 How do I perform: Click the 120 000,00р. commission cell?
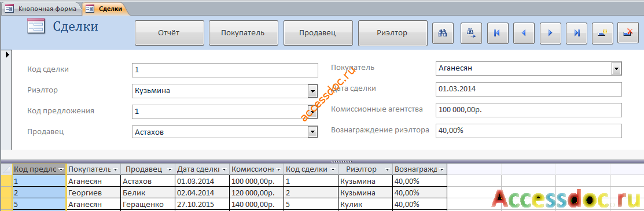click(257, 193)
